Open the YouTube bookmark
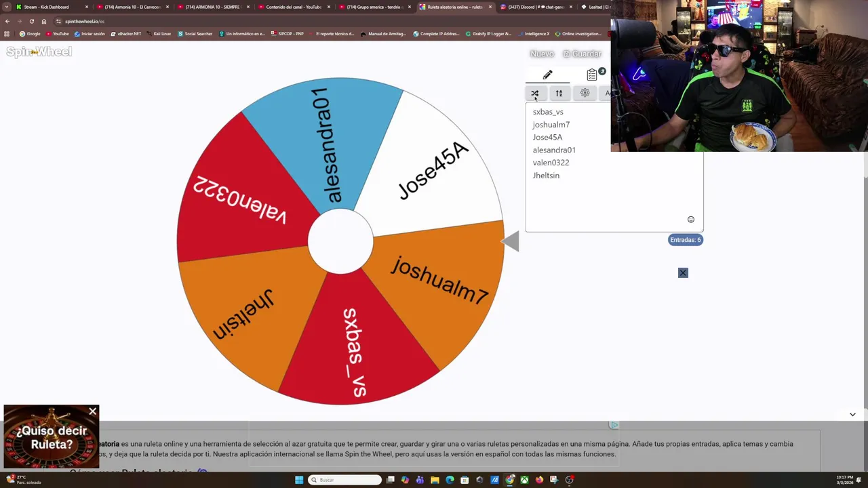868x488 pixels. click(x=58, y=34)
